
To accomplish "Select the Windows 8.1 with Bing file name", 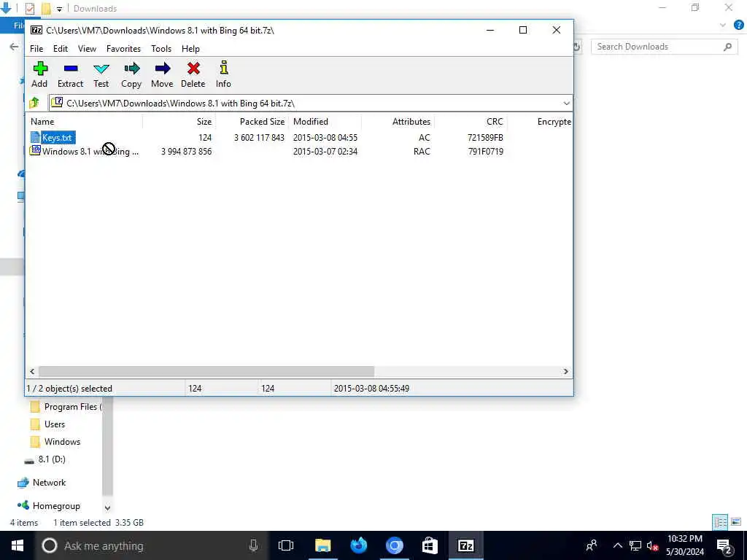I will [90, 152].
